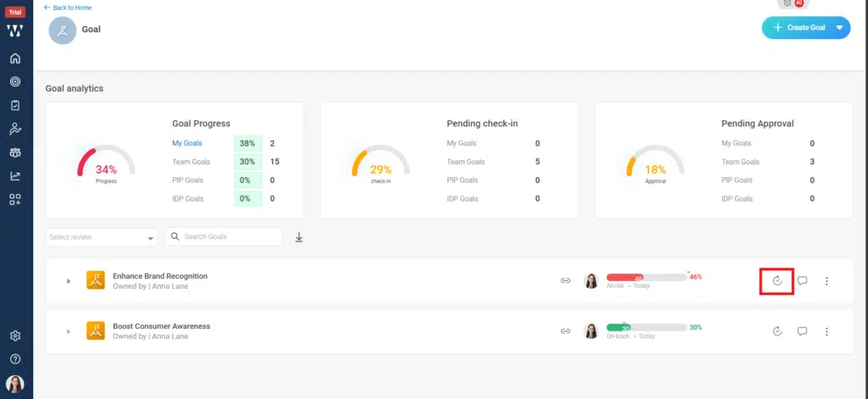Click link icon for Enhance Brand Recognition
Image resolution: width=868 pixels, height=399 pixels.
point(565,281)
